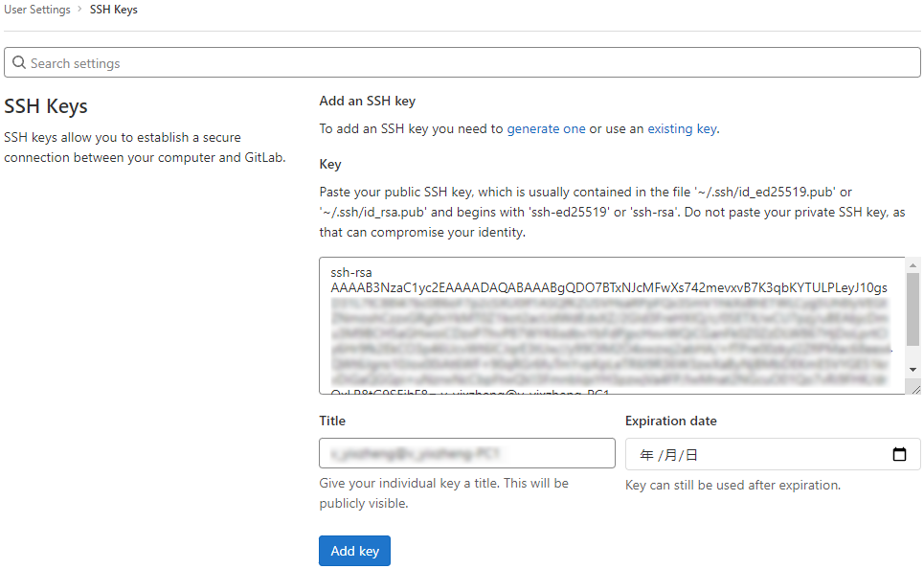Click the 'Add an SSH key' heading
This screenshot has height=569, width=924.
coord(367,101)
